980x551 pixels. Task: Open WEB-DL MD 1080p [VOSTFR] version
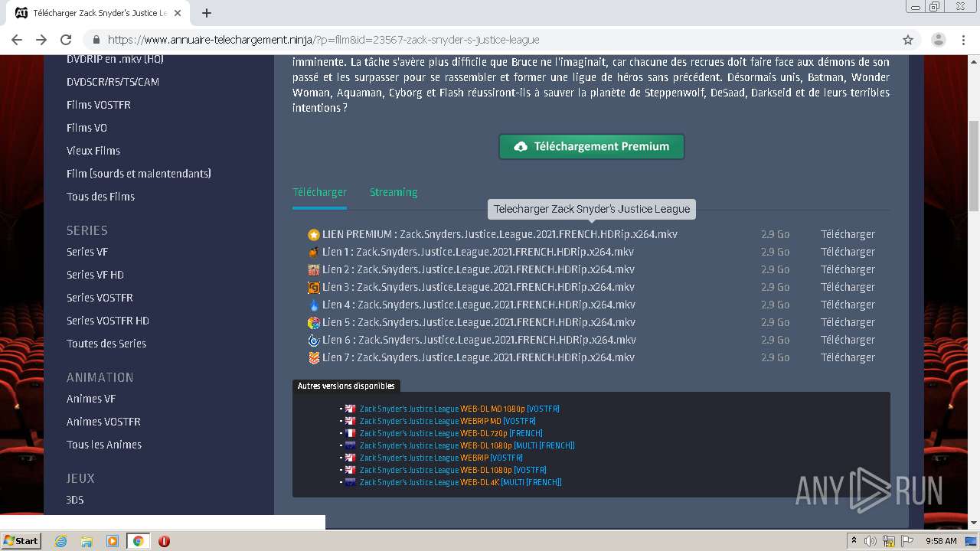click(459, 409)
